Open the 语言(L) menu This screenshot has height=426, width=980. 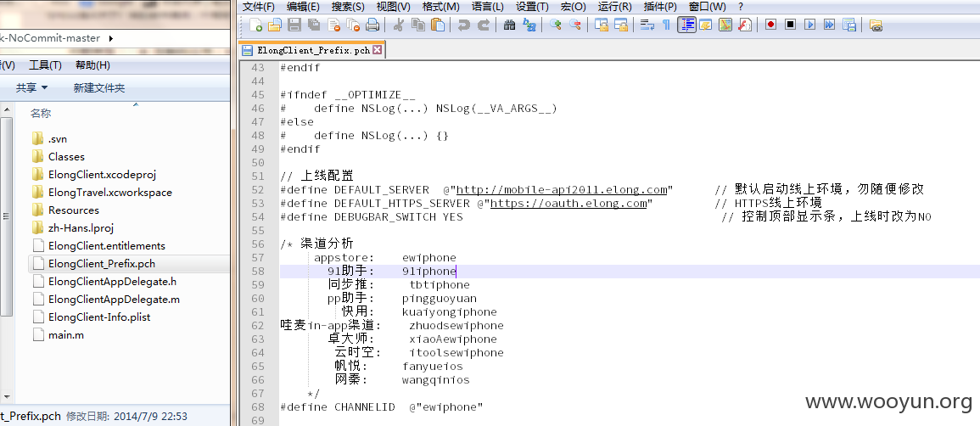tap(488, 6)
